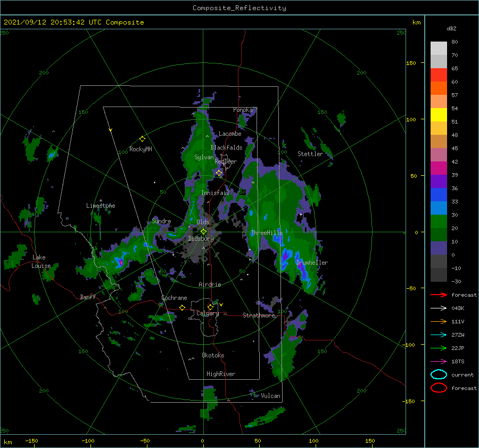Click the Sylvan label

(204, 157)
